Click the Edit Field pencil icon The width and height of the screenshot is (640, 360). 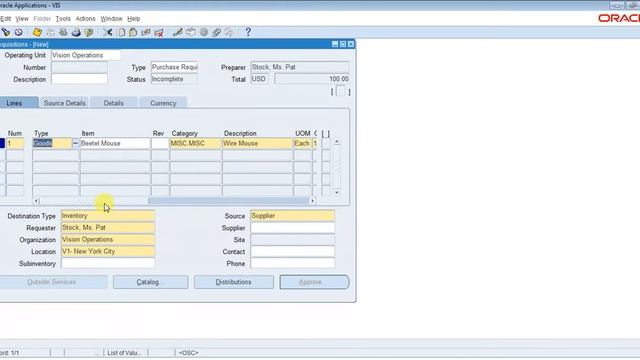point(178,32)
